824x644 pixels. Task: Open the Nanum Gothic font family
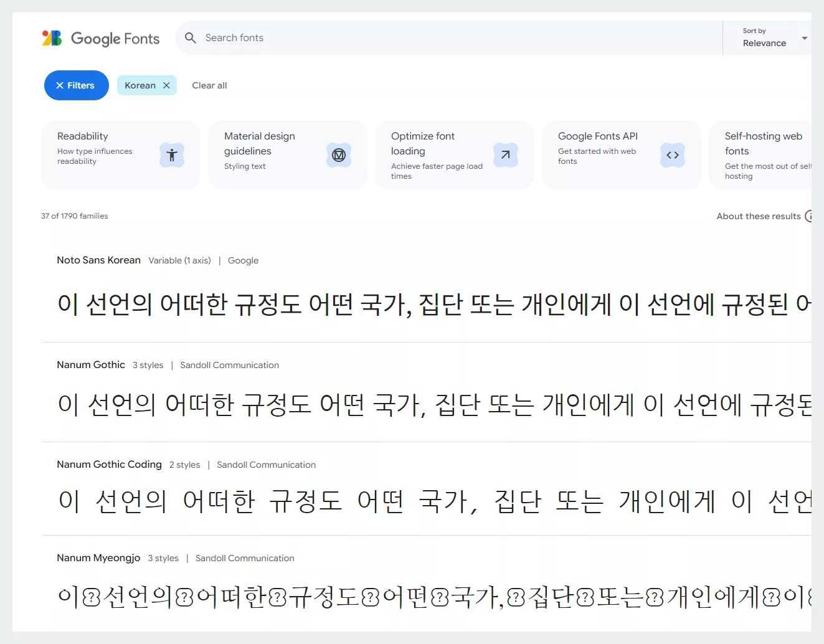[x=91, y=364]
